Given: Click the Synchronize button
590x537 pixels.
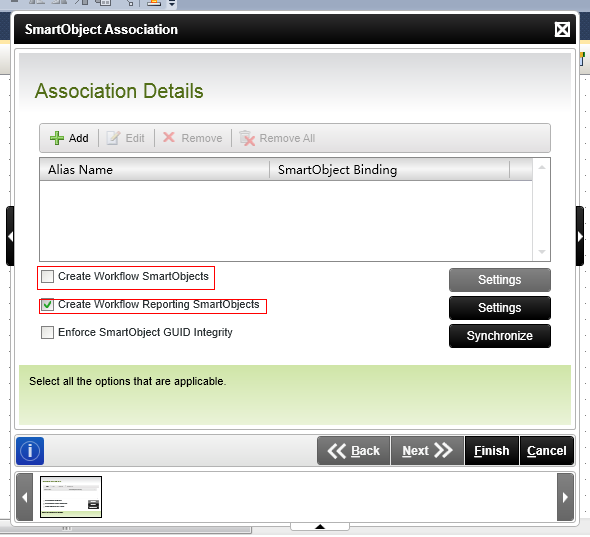Looking at the screenshot, I should click(499, 336).
